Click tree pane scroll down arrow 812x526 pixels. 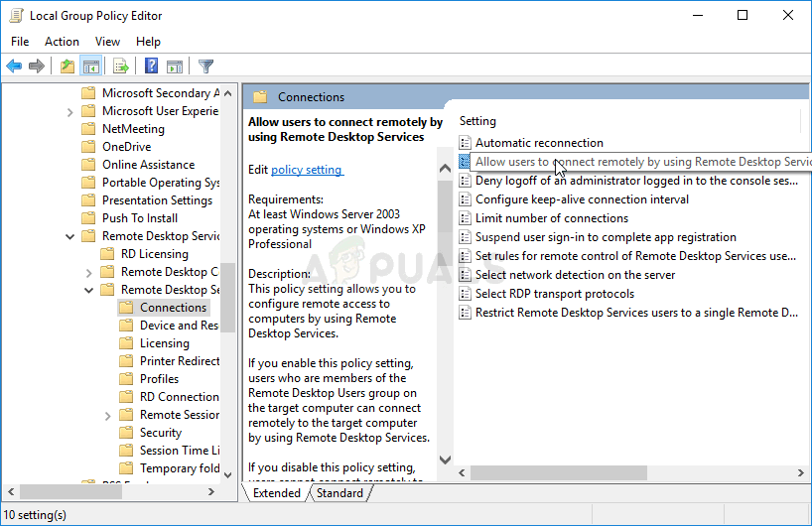(x=228, y=474)
